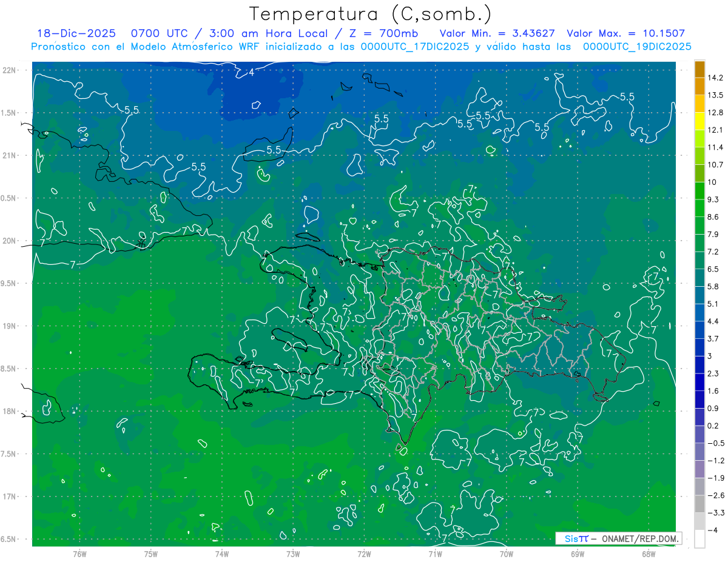Click the '-2.6' color scale value
This screenshot has height=562, width=728.
(x=715, y=495)
